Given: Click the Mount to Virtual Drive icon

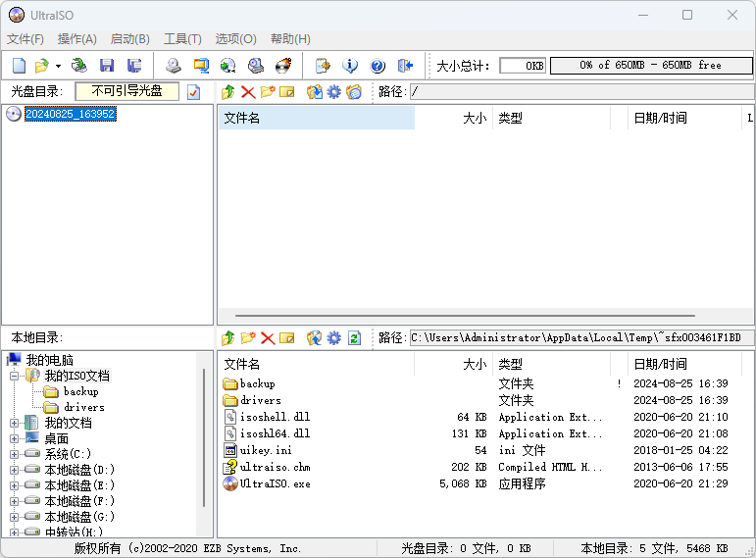Looking at the screenshot, I should (256, 65).
